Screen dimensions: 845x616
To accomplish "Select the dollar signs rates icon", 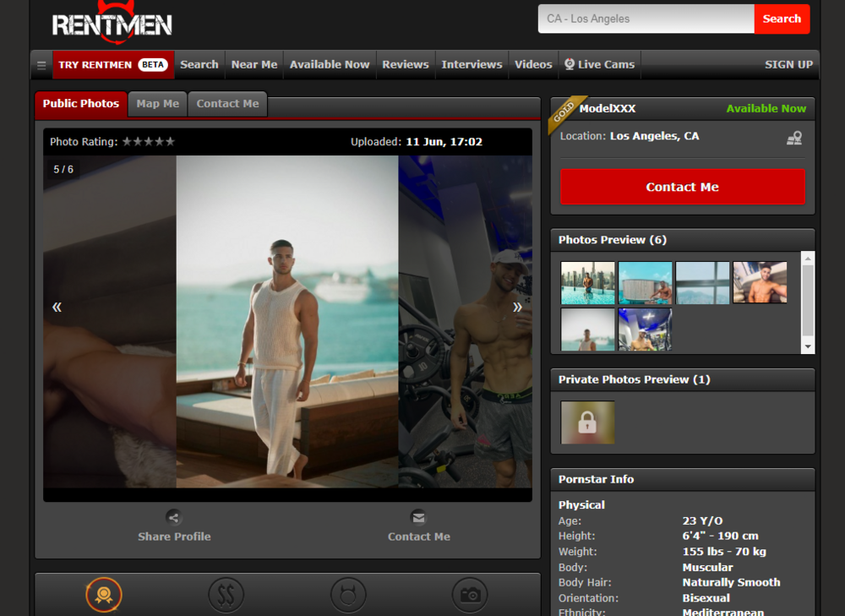I will [x=226, y=595].
